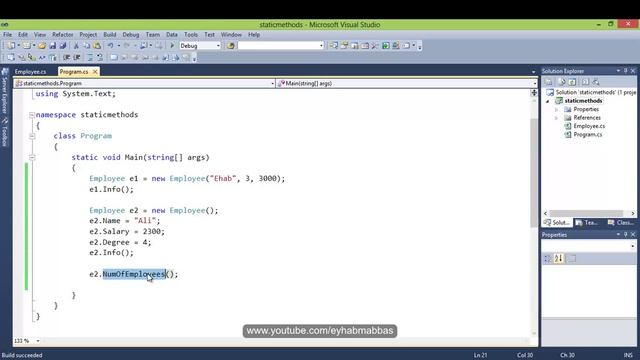
Task: Click the Paste clipboard icon
Action: (x=97, y=46)
